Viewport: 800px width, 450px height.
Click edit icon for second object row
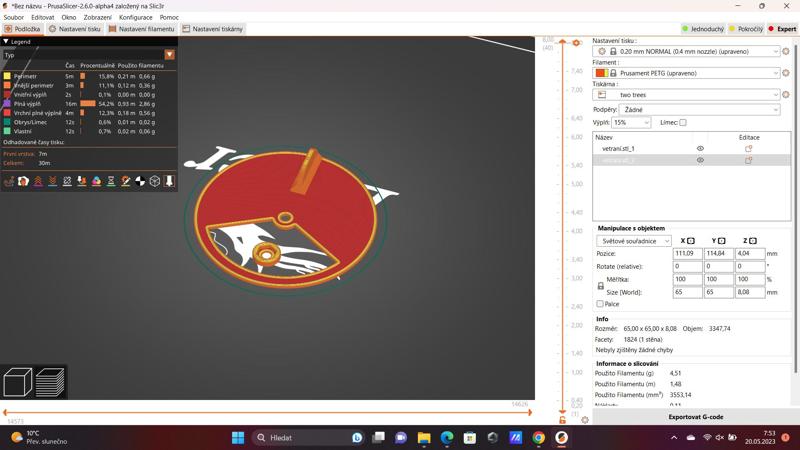click(x=748, y=160)
